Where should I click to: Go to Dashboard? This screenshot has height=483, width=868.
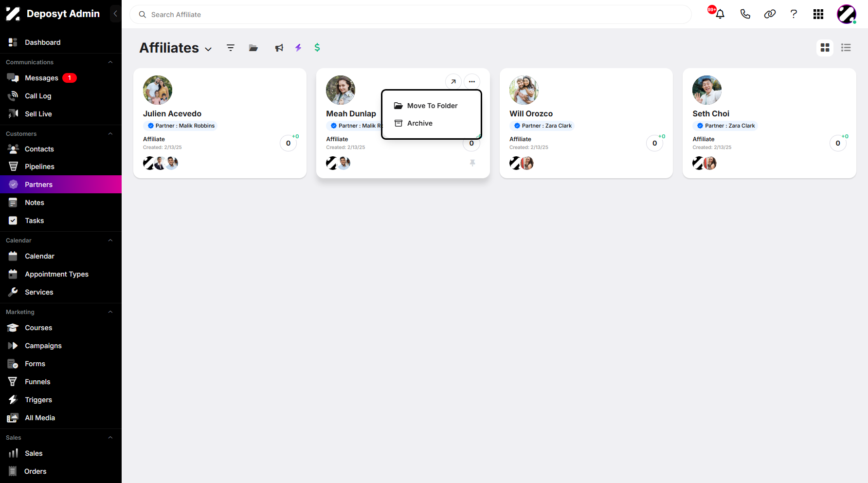coord(61,42)
